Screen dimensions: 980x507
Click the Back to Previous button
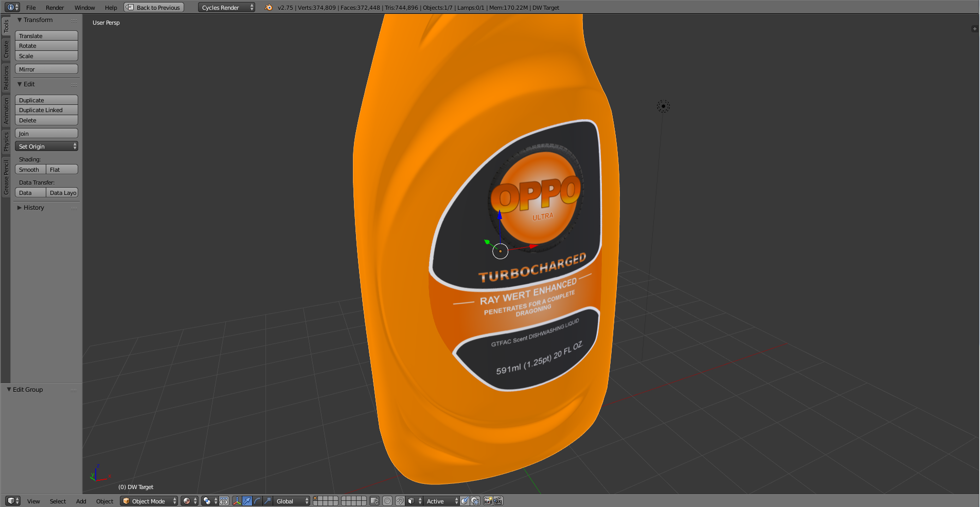point(154,7)
